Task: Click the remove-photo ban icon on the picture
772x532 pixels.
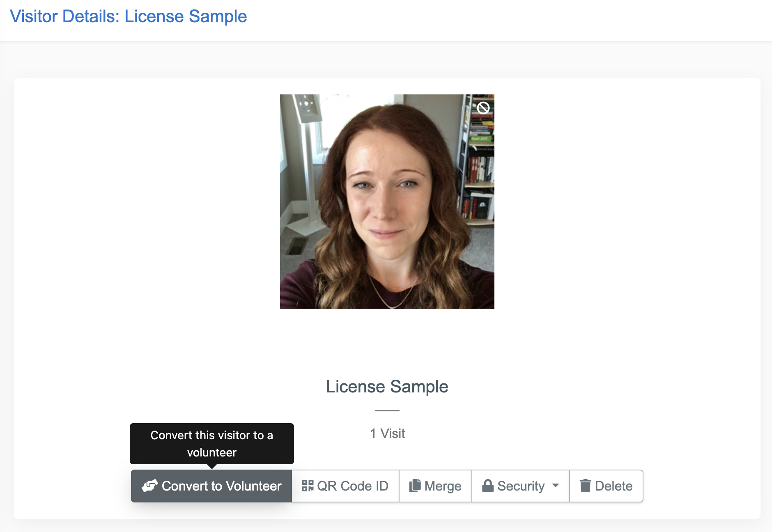Action: click(x=483, y=108)
